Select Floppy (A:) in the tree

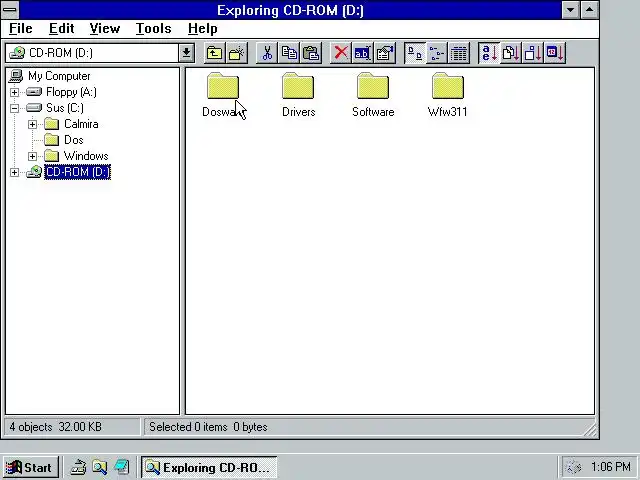pos(71,92)
